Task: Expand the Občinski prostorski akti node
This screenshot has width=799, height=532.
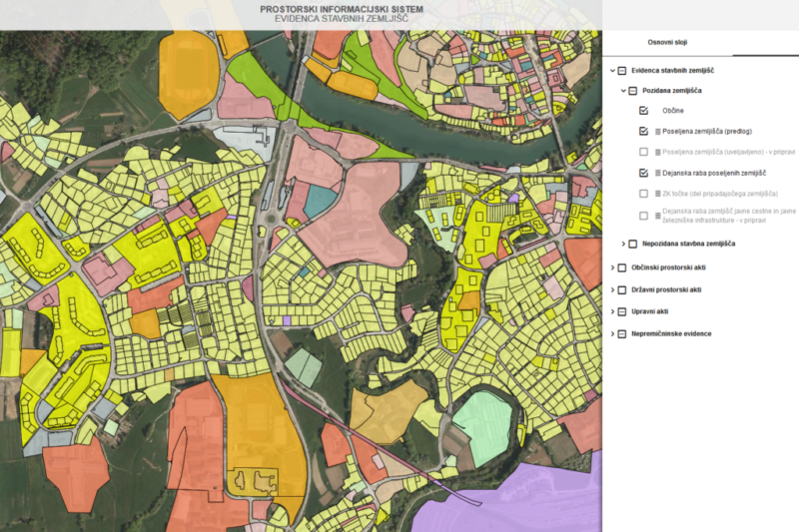Action: click(x=612, y=267)
